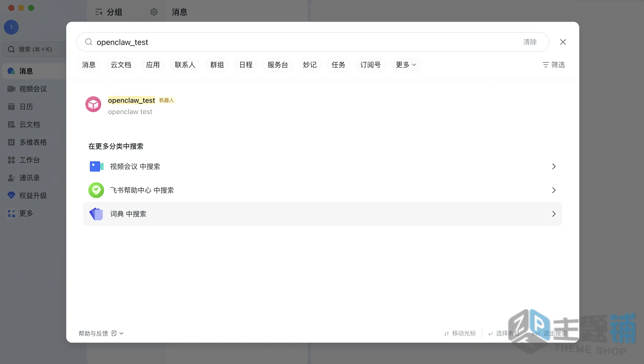This screenshot has height=364, width=644.
Task: Switch to the 云文档 search tab
Action: tap(121, 65)
